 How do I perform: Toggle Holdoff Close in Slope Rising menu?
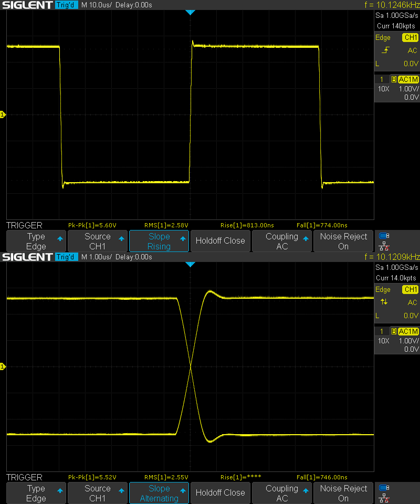[x=220, y=241]
